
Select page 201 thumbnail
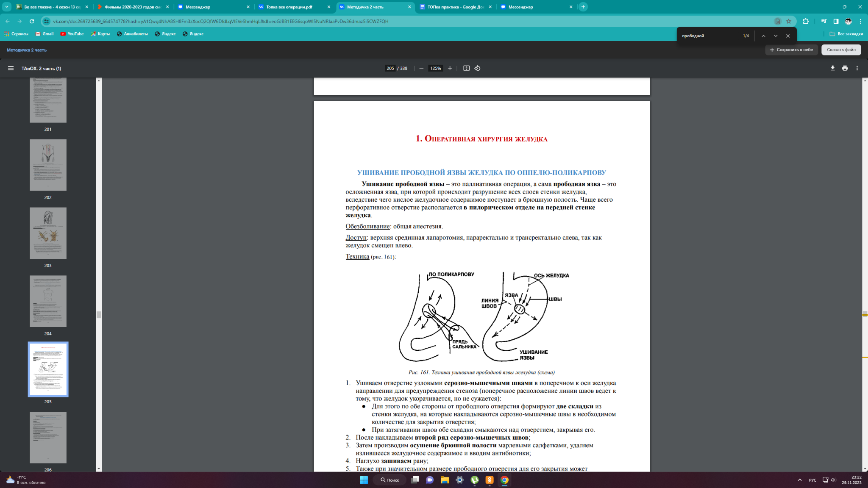tap(48, 100)
